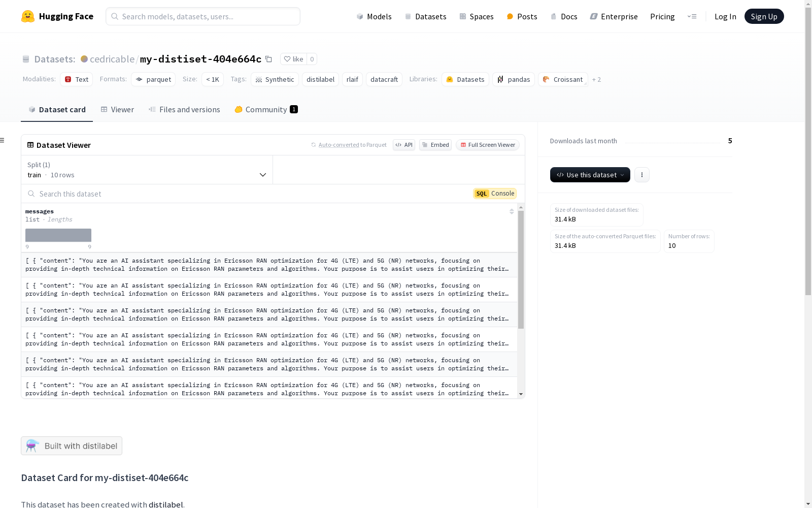Click the < 1K size tag
The width and height of the screenshot is (812, 508).
(213, 79)
